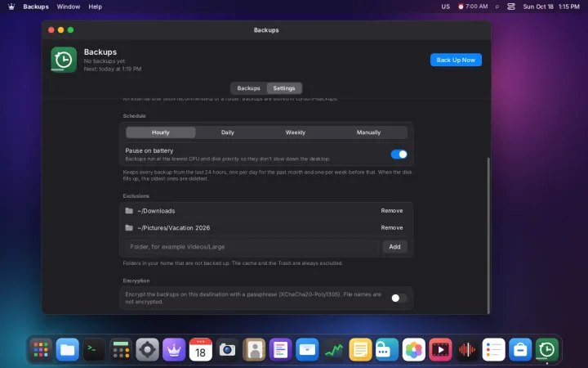This screenshot has height=368, width=588.
Task: Open the app launcher grid in dock
Action: point(41,350)
